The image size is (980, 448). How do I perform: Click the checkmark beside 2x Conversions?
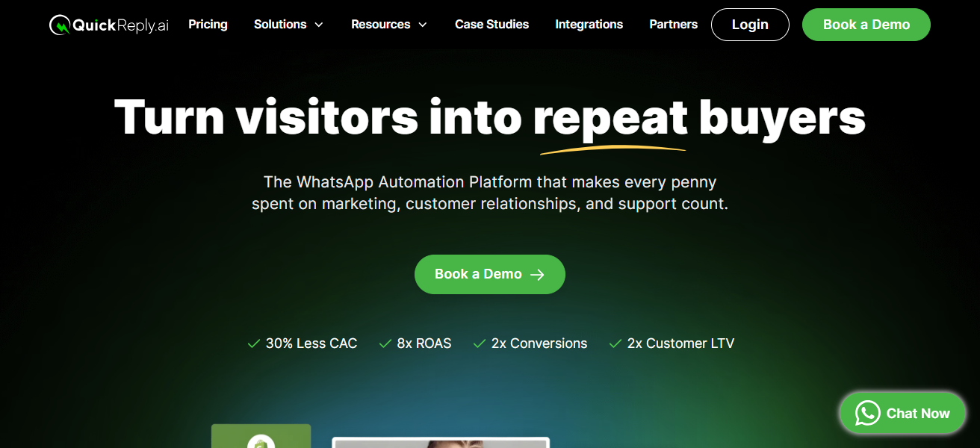[x=480, y=343]
